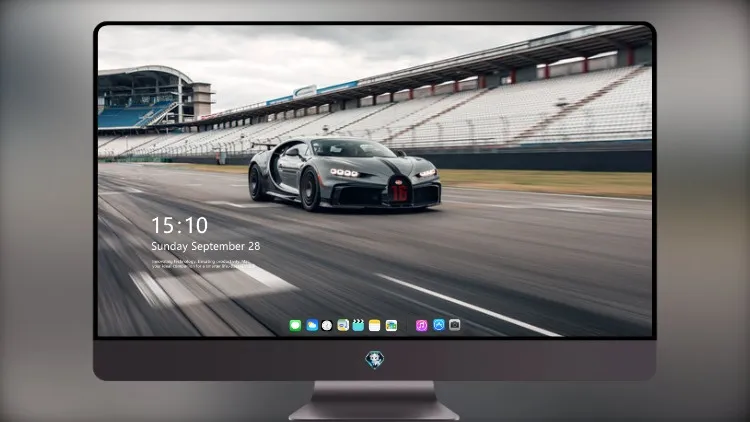This screenshot has width=750, height=422.
Task: Open the photo gallery app in the dock
Action: pyautogui.click(x=391, y=325)
